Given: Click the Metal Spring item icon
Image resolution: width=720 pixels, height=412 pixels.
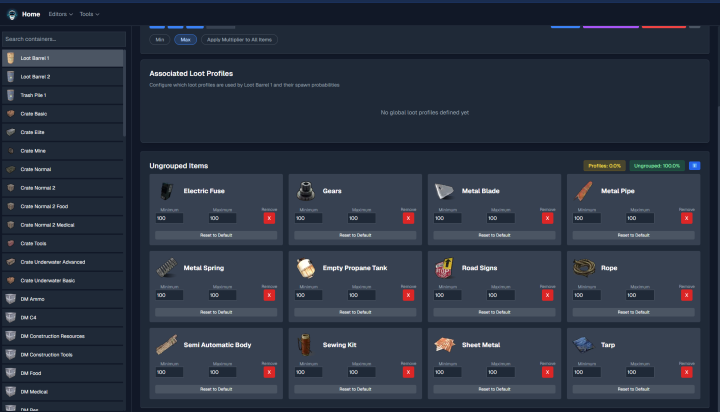Looking at the screenshot, I should tap(166, 268).
